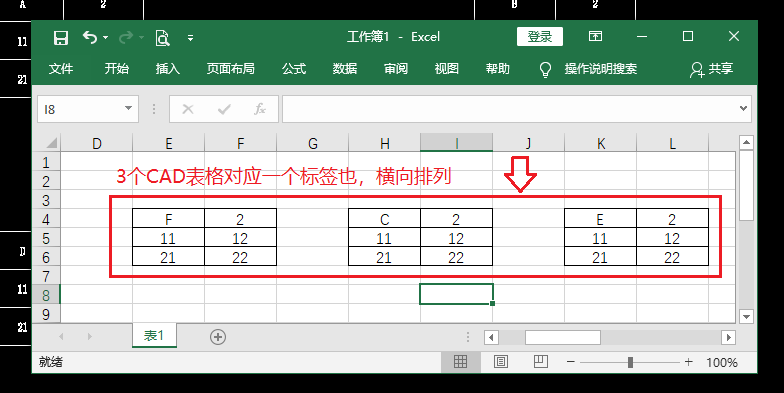Add a new sheet with plus button
Screen dimensions: 784x393
click(218, 337)
